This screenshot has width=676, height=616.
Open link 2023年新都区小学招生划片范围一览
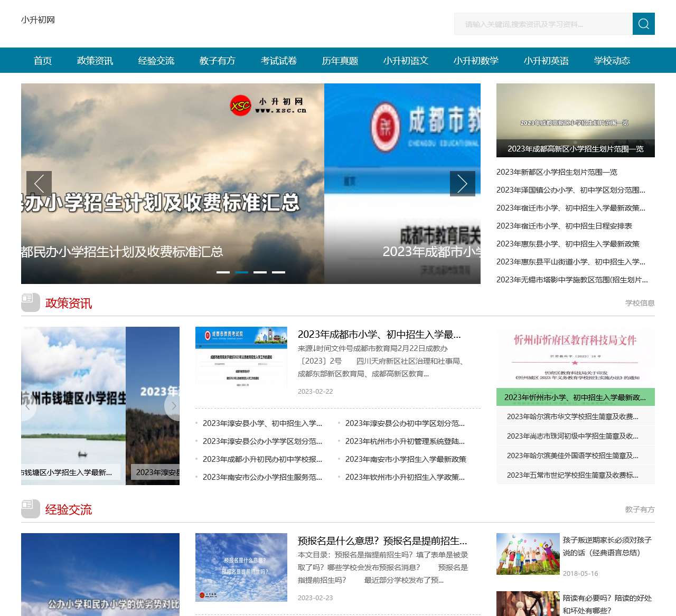[557, 172]
